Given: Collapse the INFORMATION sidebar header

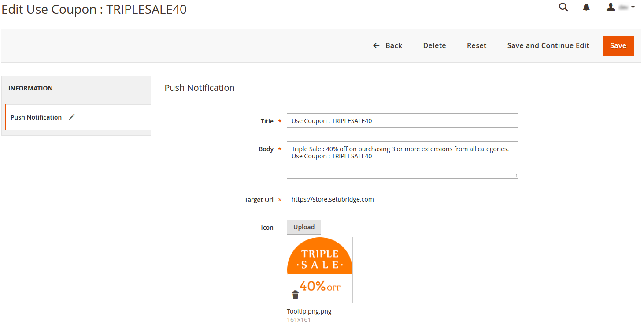Looking at the screenshot, I should pos(76,88).
